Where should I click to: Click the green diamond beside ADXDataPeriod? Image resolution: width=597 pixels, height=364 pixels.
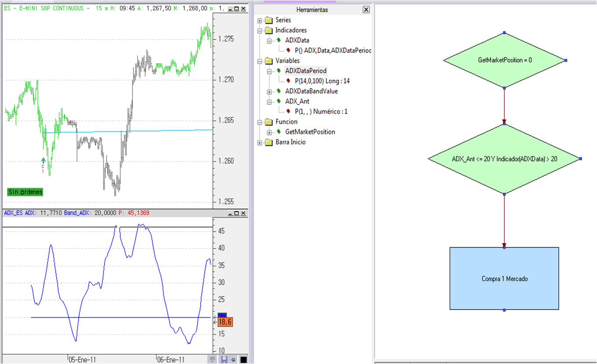click(x=278, y=71)
